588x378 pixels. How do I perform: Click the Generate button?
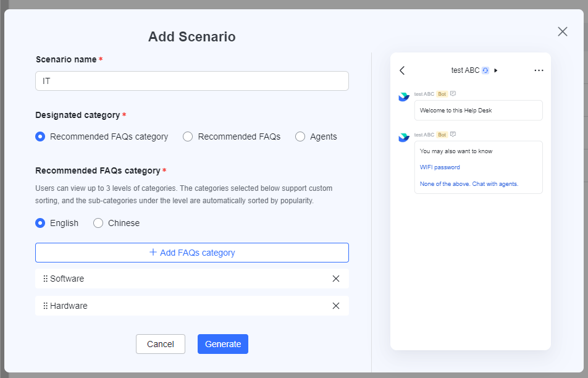click(223, 344)
